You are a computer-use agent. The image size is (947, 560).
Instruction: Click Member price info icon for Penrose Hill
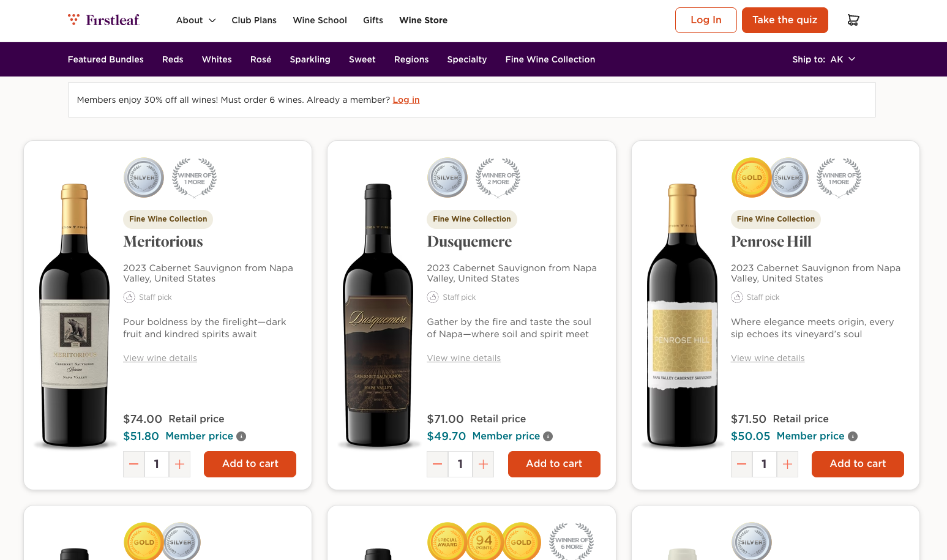coord(853,436)
